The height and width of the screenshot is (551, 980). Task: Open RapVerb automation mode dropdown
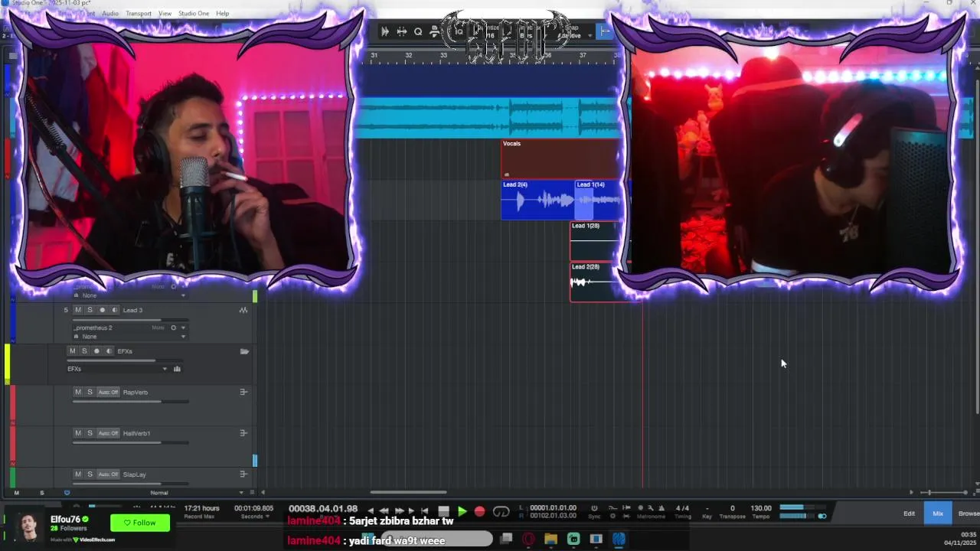pyautogui.click(x=109, y=392)
